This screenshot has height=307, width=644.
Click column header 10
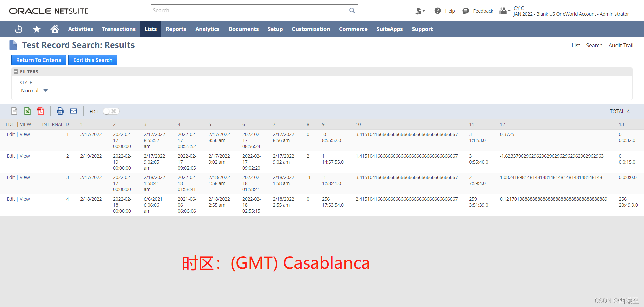coord(358,124)
